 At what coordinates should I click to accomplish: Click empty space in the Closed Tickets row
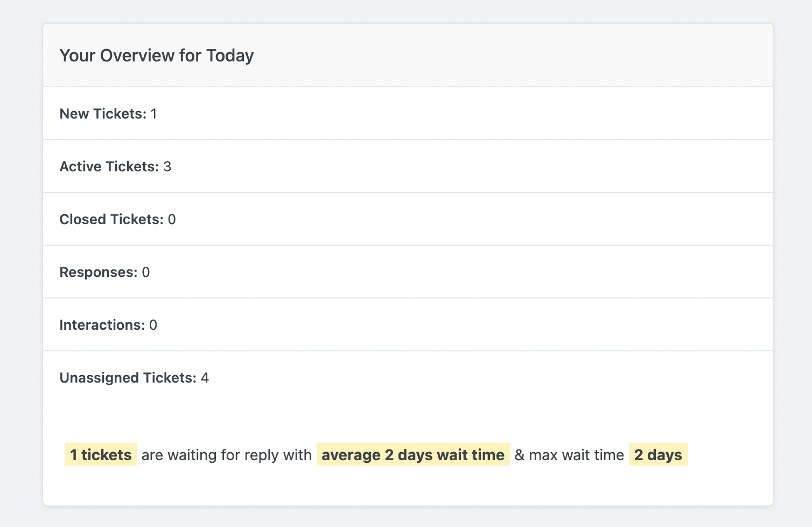coord(458,219)
